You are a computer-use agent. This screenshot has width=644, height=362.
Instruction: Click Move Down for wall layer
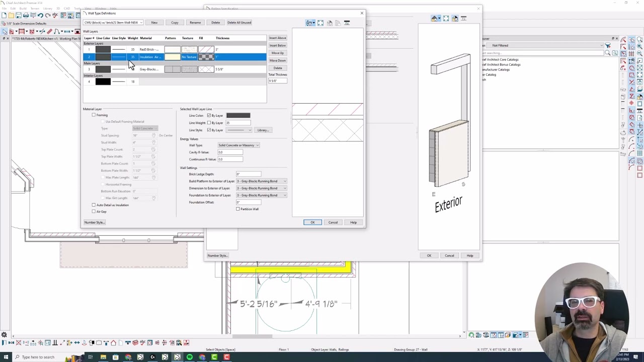click(x=278, y=60)
